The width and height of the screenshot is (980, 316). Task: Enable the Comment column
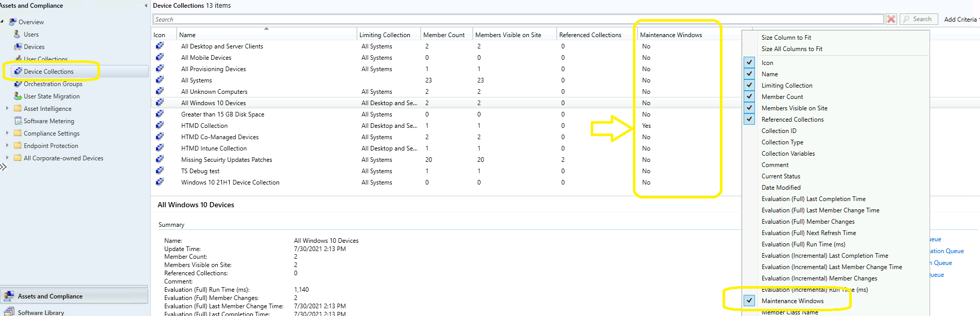pyautogui.click(x=775, y=165)
